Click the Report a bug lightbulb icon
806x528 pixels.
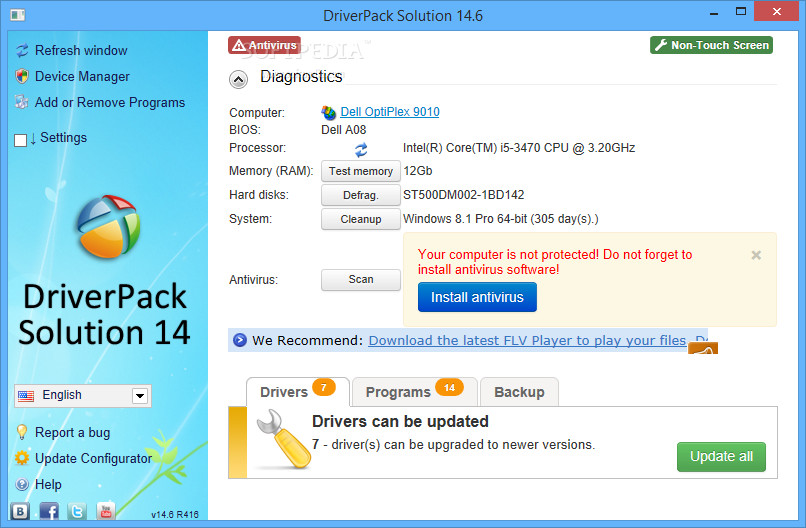22,432
